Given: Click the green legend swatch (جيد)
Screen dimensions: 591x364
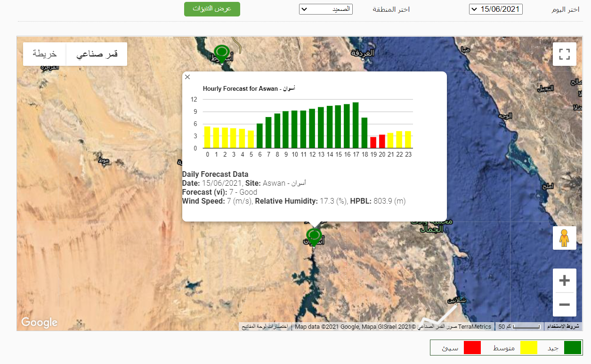Looking at the screenshot, I should pyautogui.click(x=573, y=348).
